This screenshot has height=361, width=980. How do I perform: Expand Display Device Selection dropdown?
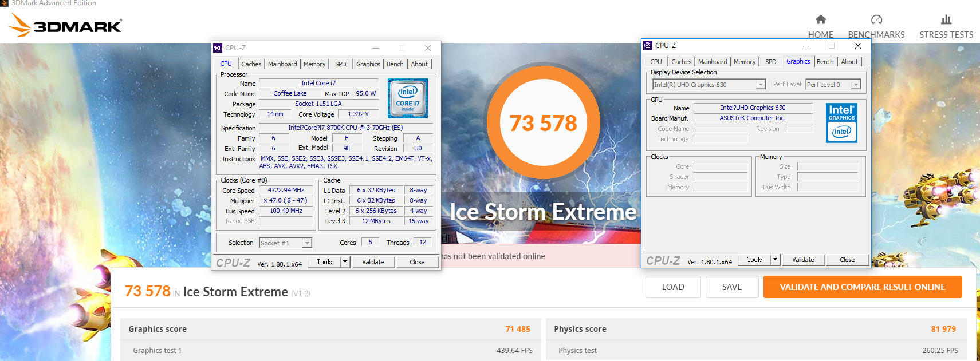(x=761, y=85)
